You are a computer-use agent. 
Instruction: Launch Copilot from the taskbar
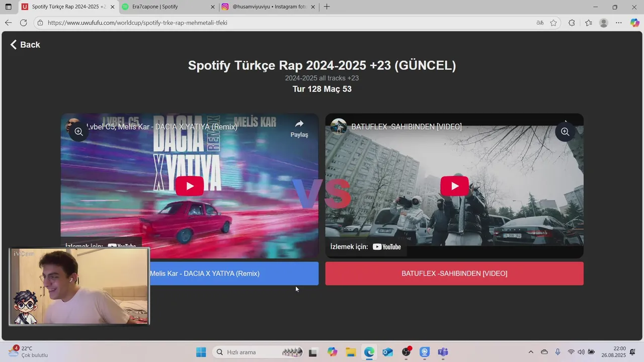332,352
